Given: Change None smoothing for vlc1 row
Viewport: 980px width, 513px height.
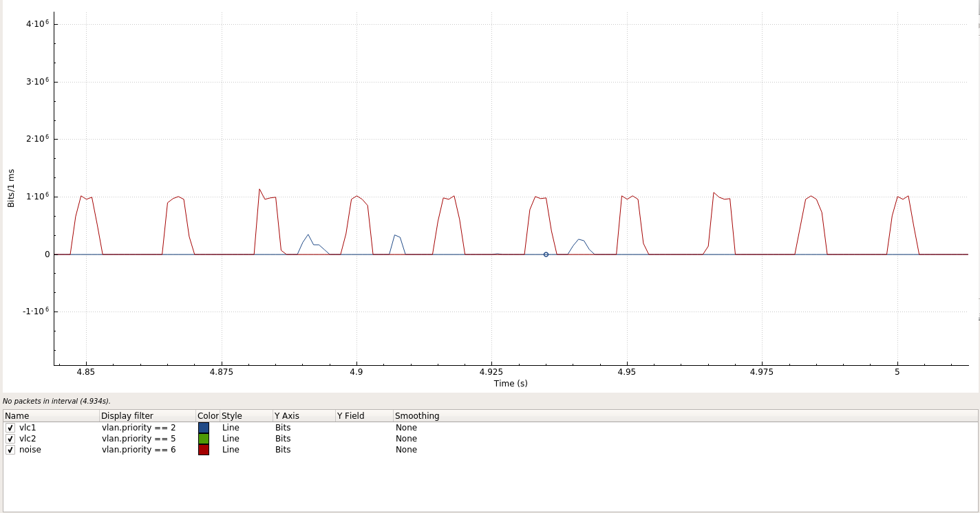Looking at the screenshot, I should click(406, 428).
